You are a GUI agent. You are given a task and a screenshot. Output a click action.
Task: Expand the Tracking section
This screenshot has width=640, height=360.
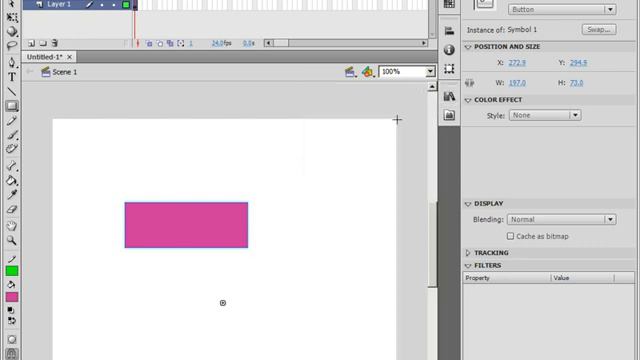pyautogui.click(x=468, y=253)
